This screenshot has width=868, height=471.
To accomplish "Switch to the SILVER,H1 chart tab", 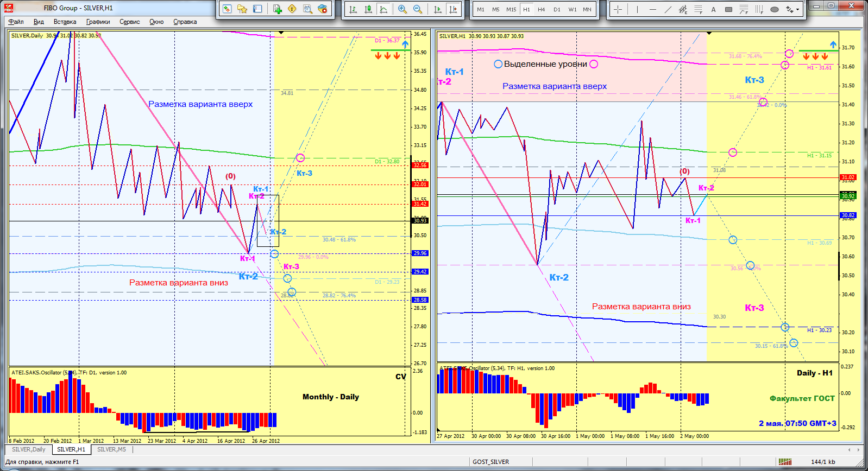I will point(71,449).
